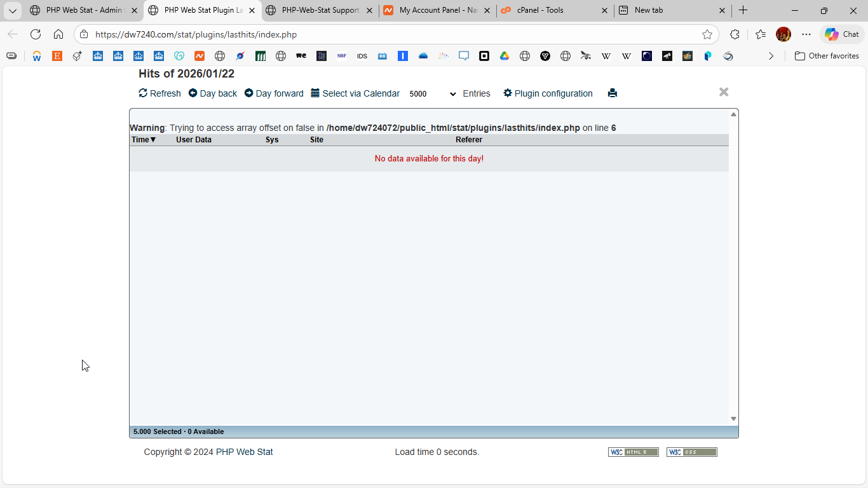868x488 pixels.
Task: Open Select via Calendar picker
Action: (355, 93)
